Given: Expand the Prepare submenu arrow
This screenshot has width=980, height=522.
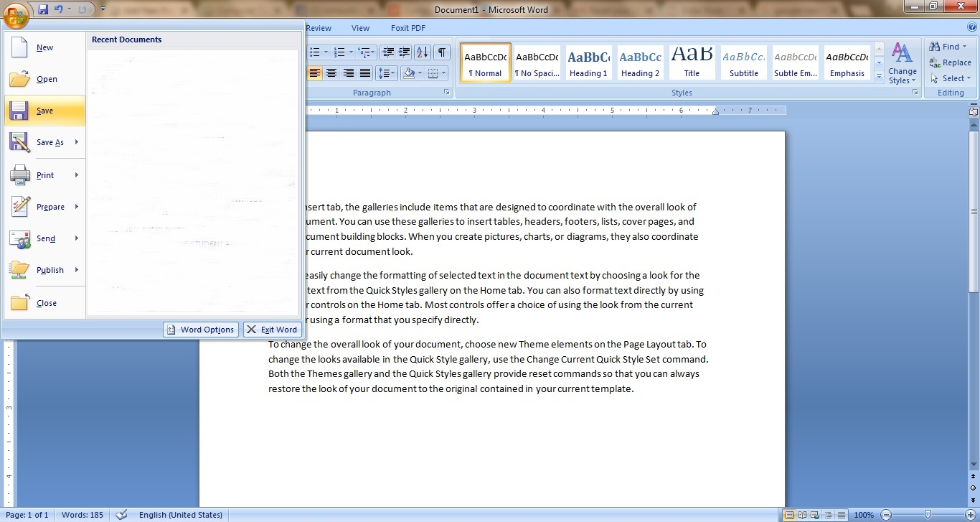Looking at the screenshot, I should click(x=77, y=207).
